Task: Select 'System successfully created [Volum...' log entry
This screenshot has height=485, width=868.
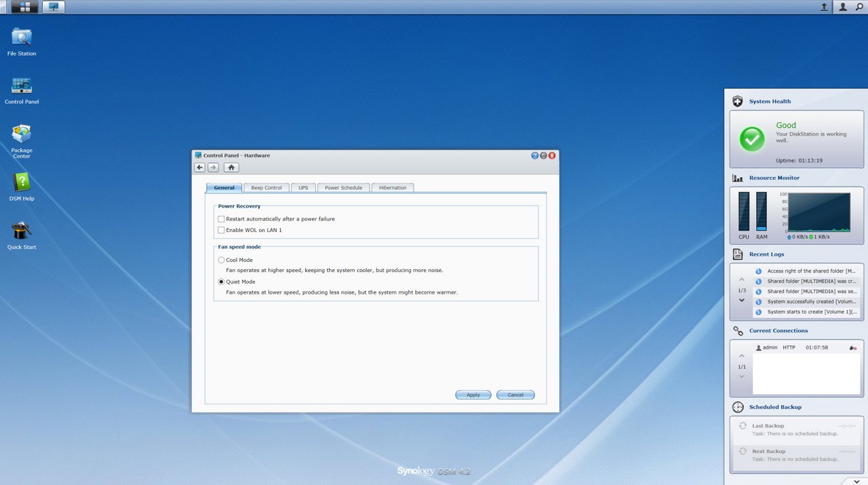Action: [808, 302]
